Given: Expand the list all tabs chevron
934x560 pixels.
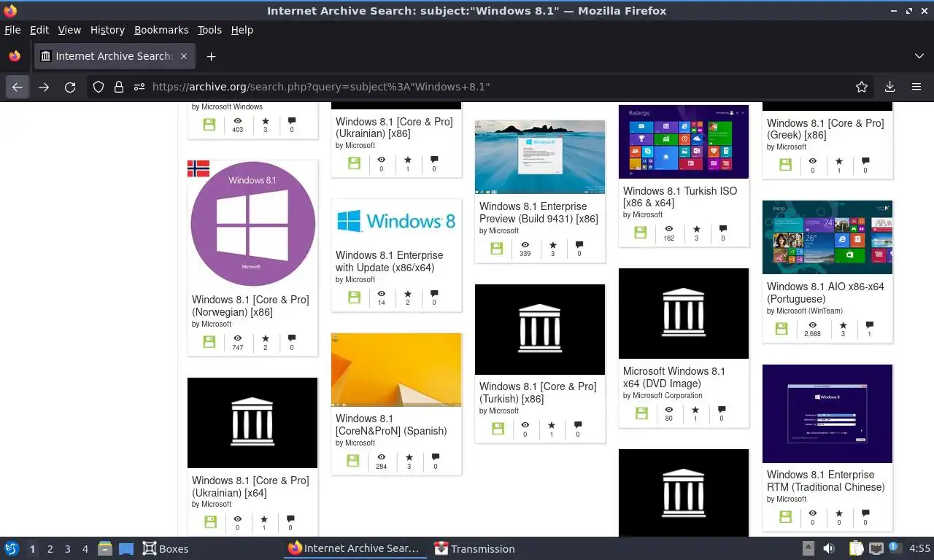Looking at the screenshot, I should [x=919, y=56].
